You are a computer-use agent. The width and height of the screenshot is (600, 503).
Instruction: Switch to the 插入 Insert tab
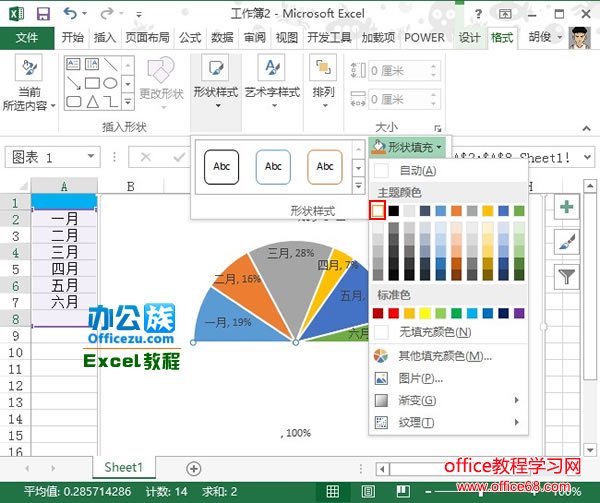104,37
